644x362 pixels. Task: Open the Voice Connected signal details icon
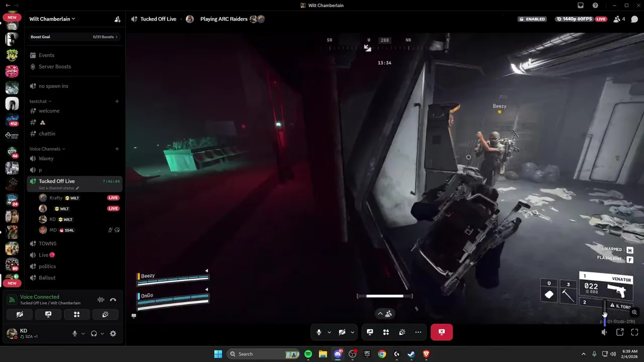pyautogui.click(x=12, y=300)
